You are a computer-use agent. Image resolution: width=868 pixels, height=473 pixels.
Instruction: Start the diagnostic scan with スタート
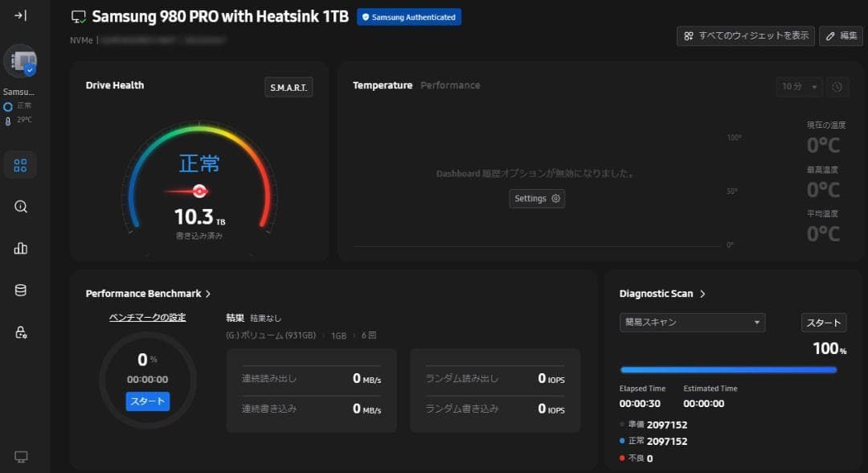(823, 323)
